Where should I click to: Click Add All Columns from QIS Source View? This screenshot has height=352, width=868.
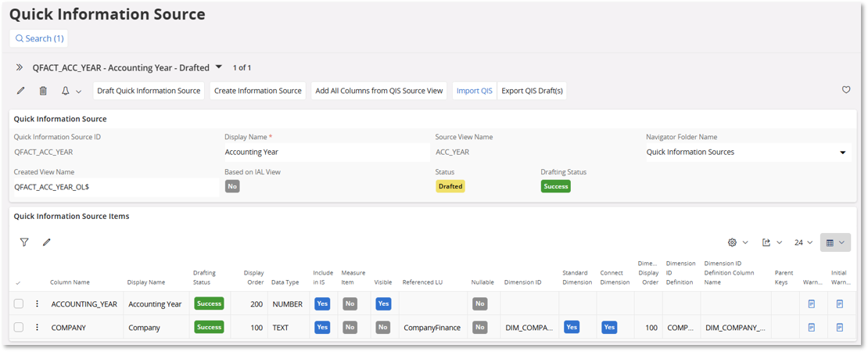[x=379, y=91]
